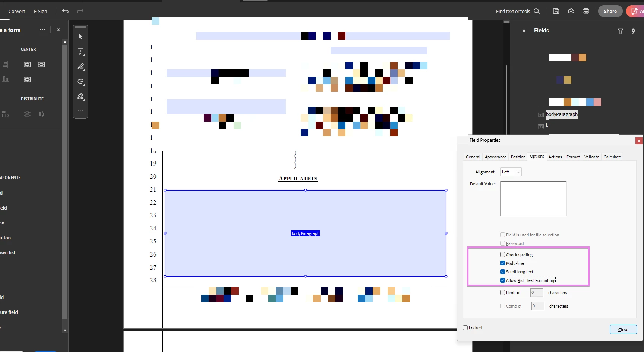Click the left panel scroll down arrow

tap(65, 330)
